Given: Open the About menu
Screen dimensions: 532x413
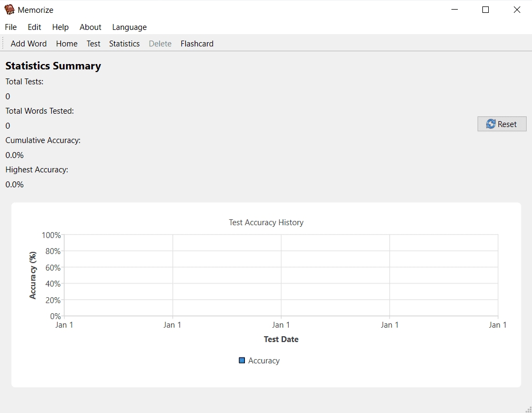Looking at the screenshot, I should [90, 27].
